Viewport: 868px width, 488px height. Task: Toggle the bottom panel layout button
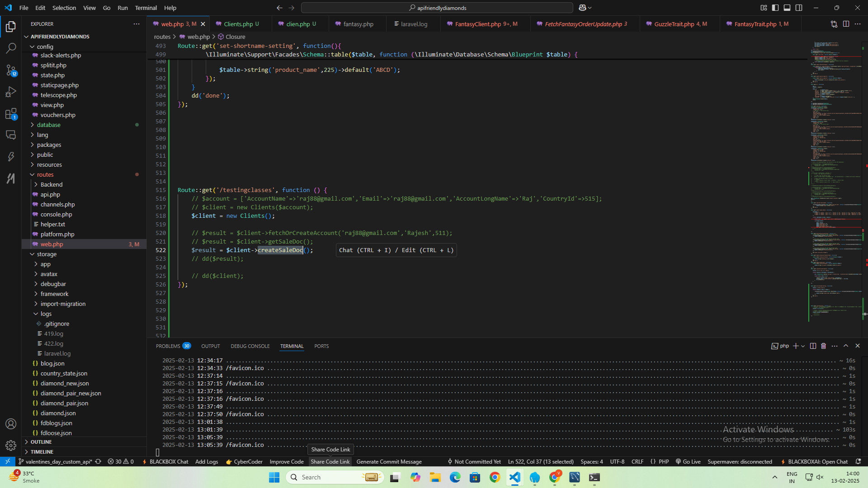tap(787, 8)
